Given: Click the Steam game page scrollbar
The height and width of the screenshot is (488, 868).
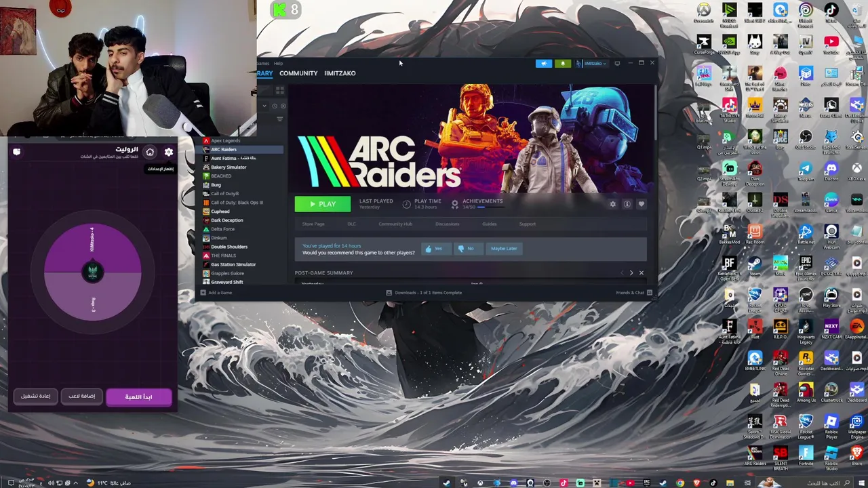Looking at the screenshot, I should click(655, 112).
